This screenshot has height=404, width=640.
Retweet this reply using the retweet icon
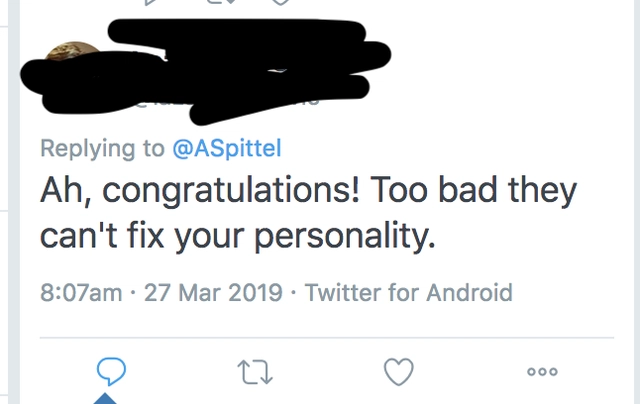click(255, 372)
